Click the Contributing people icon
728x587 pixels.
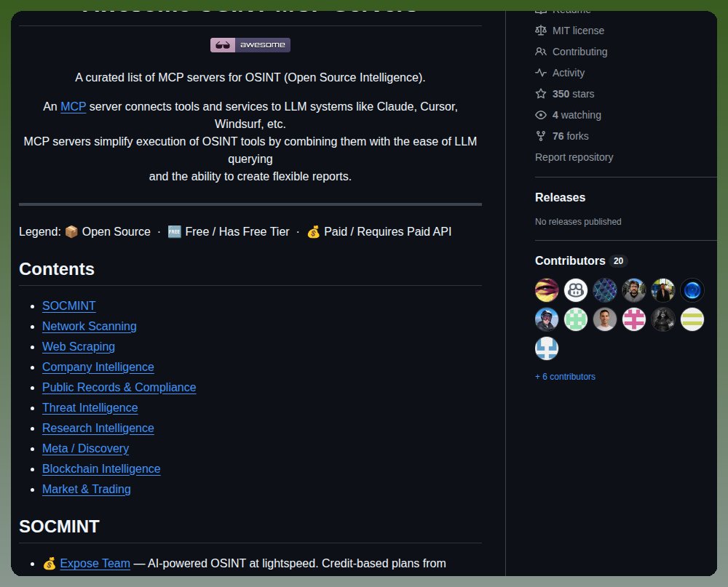(540, 52)
